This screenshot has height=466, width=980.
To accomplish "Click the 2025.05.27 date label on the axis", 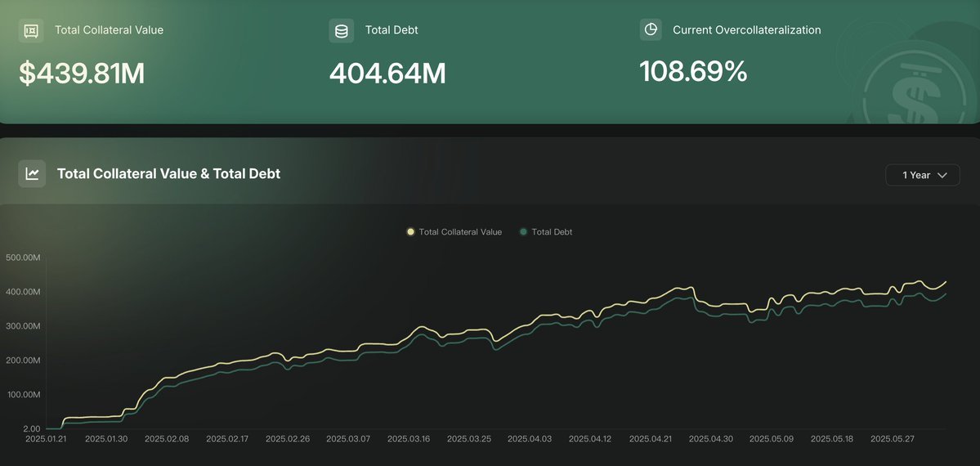I will (x=892, y=439).
